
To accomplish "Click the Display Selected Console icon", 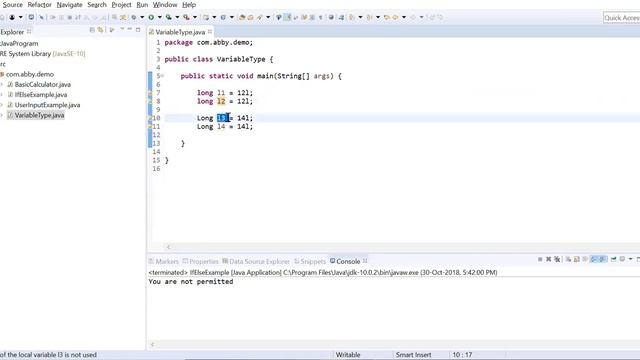I will click(x=622, y=259).
